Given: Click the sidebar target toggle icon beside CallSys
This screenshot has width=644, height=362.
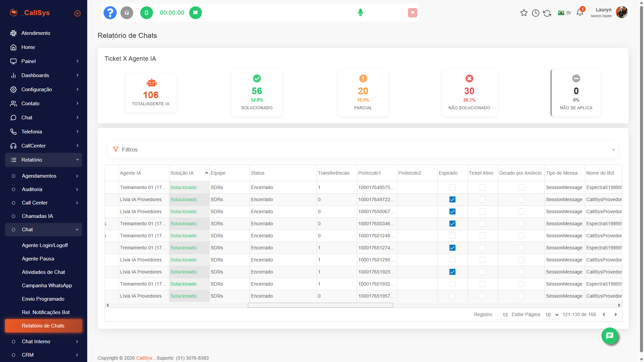Looking at the screenshot, I should [77, 13].
